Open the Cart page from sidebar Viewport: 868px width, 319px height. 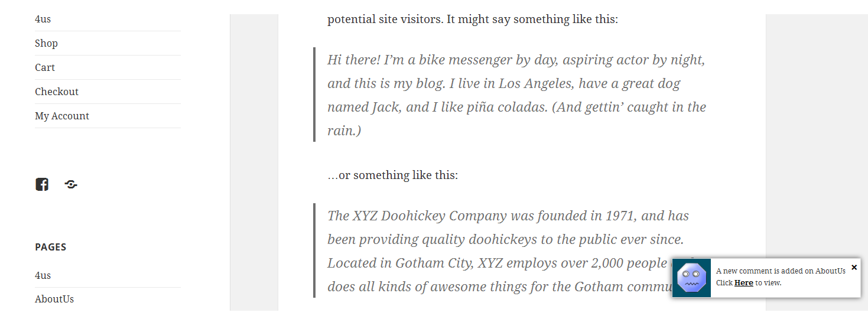click(45, 67)
